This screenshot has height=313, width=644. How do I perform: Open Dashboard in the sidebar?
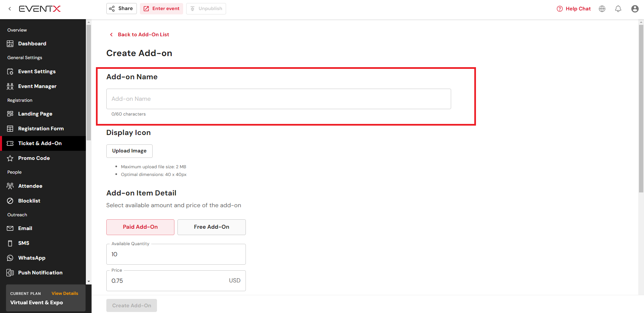pyautogui.click(x=43, y=44)
